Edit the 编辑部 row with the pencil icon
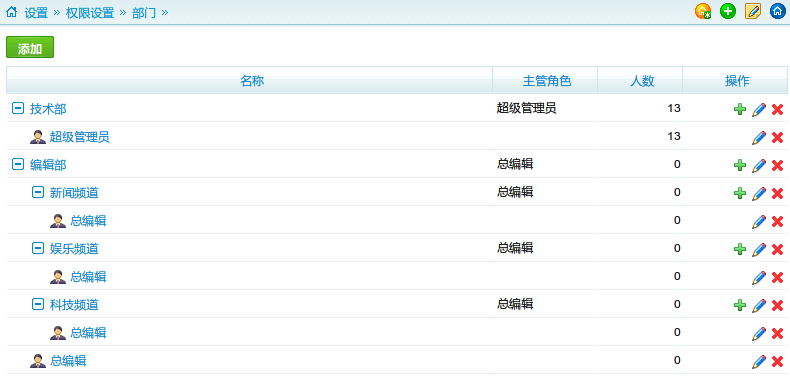The height and width of the screenshot is (384, 790). 759,165
